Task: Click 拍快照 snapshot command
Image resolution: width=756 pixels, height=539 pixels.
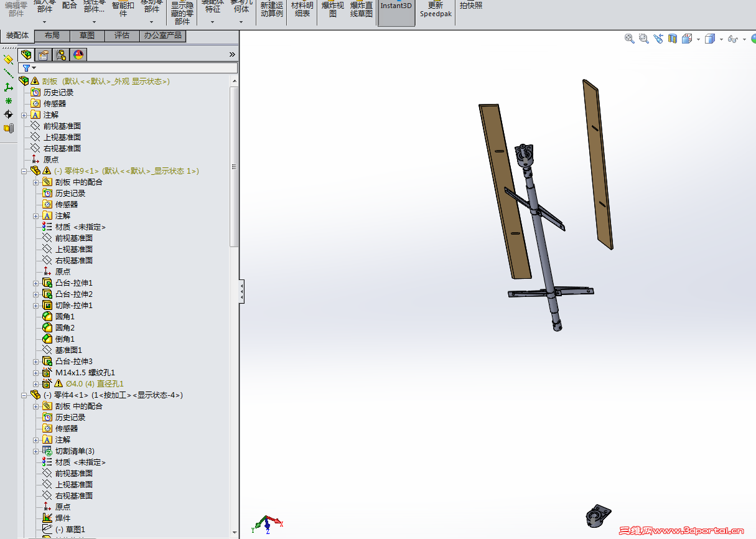Action: [470, 5]
